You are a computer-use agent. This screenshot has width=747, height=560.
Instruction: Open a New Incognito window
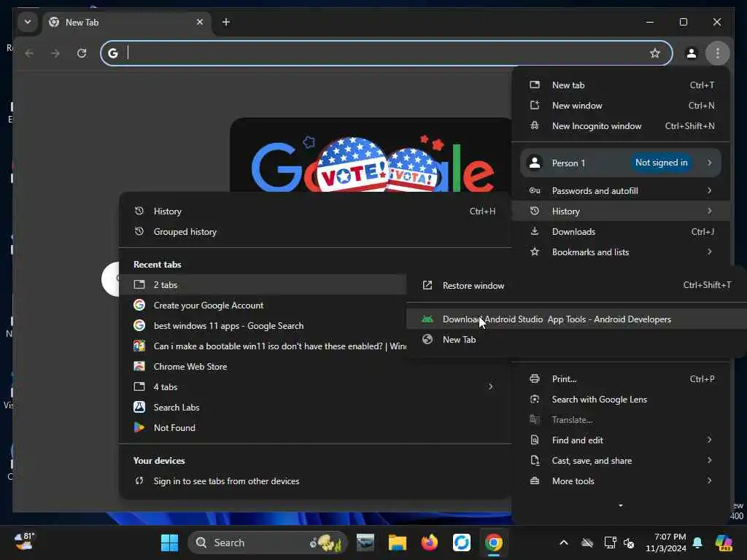622,126
